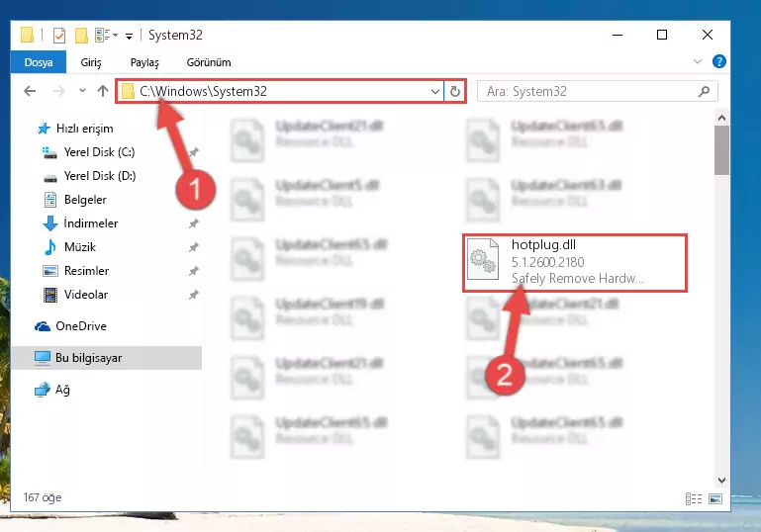Viewport: 761px width, 532px height.
Task: Close the System32 window
Action: [708, 35]
